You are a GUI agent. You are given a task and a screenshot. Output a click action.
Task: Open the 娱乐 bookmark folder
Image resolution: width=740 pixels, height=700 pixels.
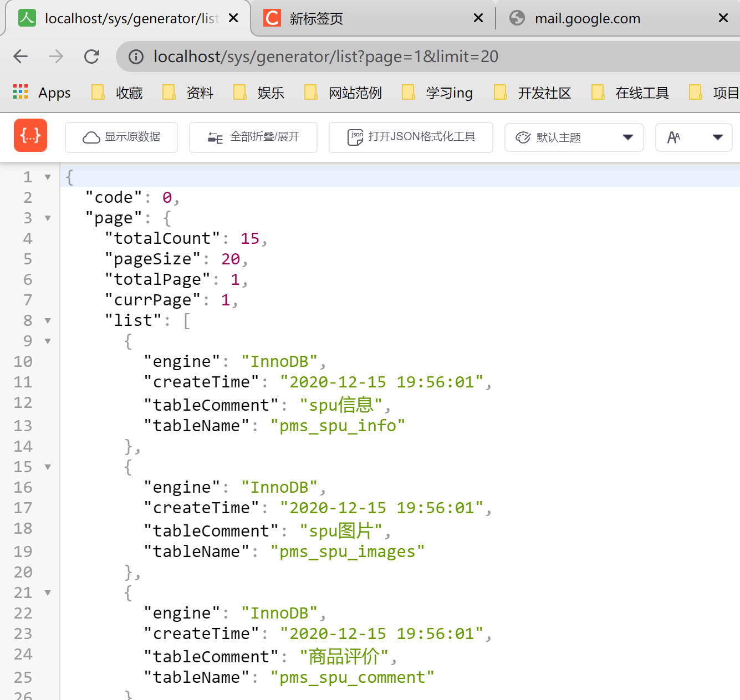pos(259,93)
